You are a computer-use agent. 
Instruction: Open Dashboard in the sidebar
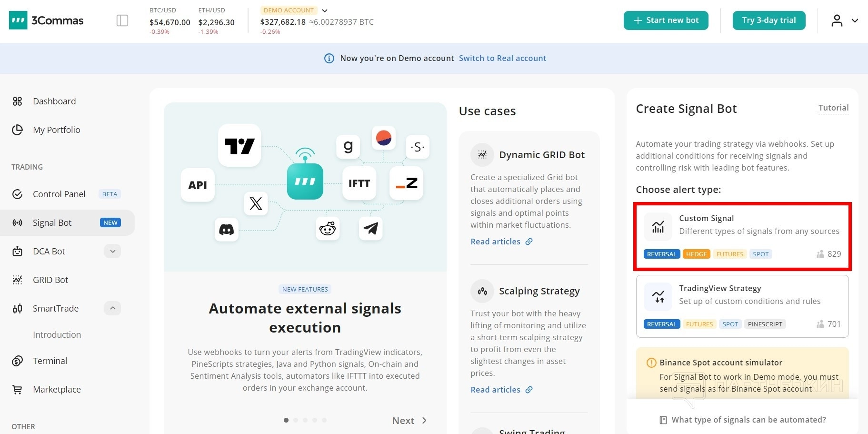pos(54,101)
